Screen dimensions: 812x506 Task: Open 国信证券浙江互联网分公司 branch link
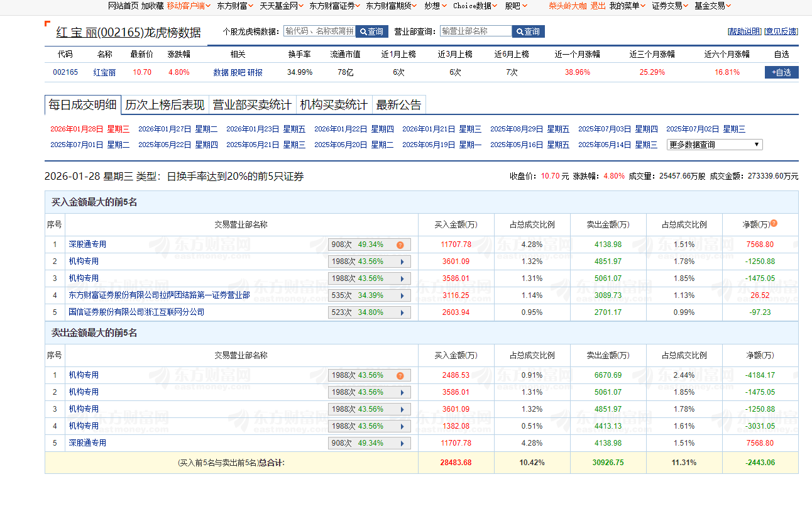tap(136, 312)
